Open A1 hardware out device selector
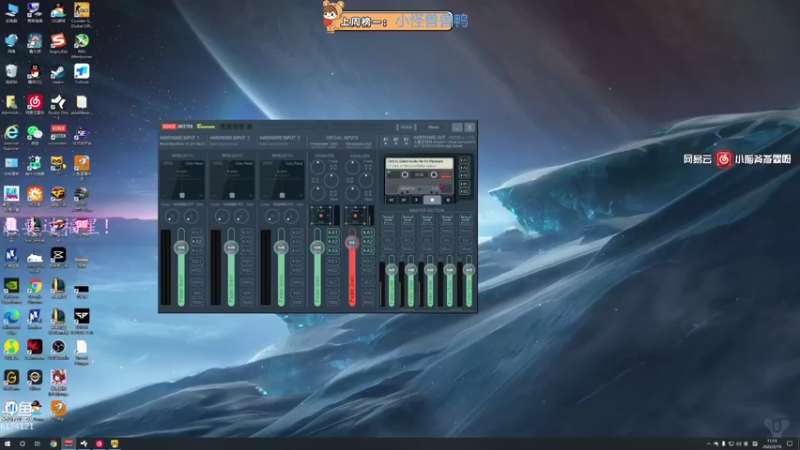 [x=386, y=140]
